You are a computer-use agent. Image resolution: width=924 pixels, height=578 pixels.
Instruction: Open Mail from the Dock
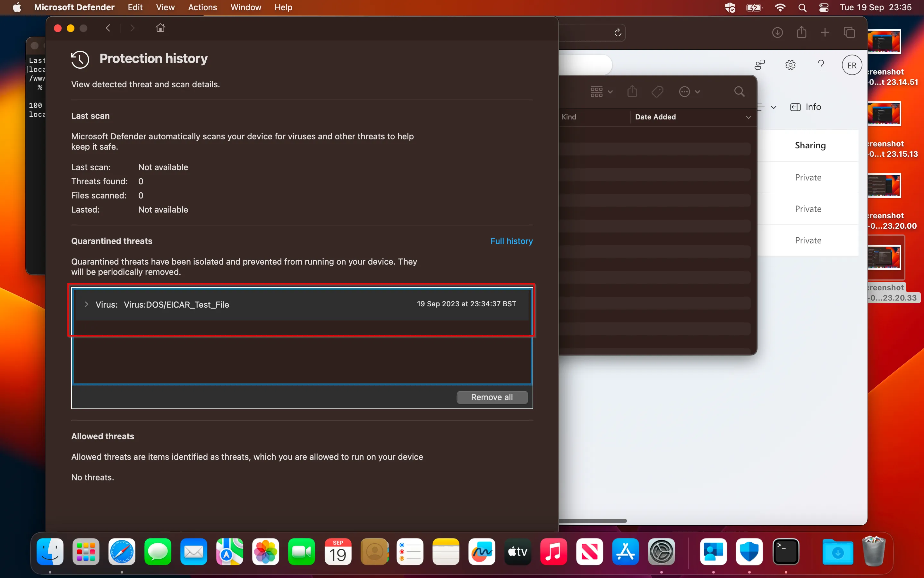(193, 552)
